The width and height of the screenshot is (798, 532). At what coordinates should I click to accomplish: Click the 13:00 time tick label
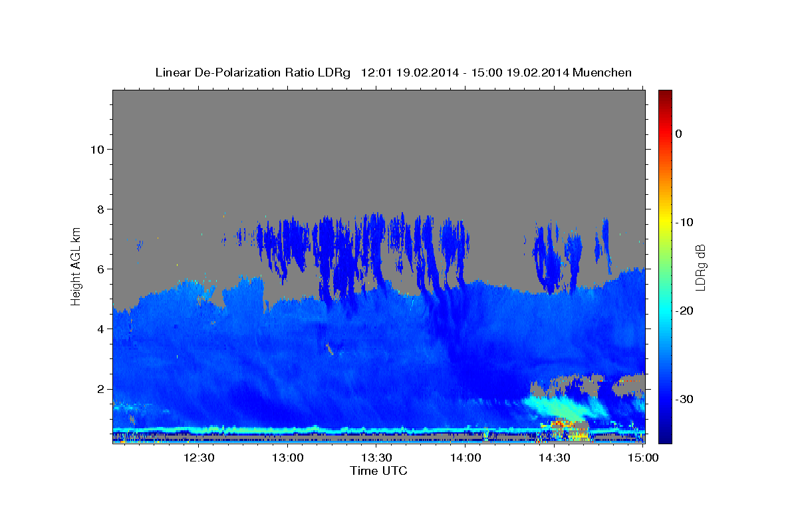coord(288,458)
